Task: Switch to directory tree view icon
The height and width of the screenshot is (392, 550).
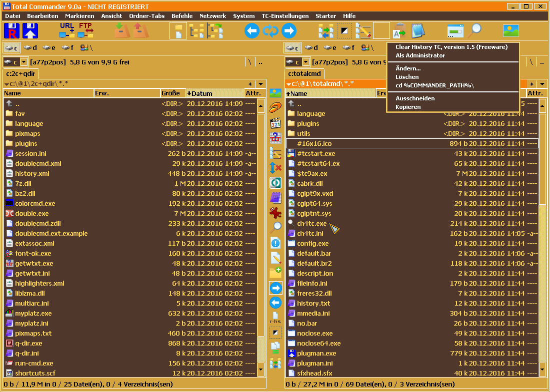Action: point(197,31)
